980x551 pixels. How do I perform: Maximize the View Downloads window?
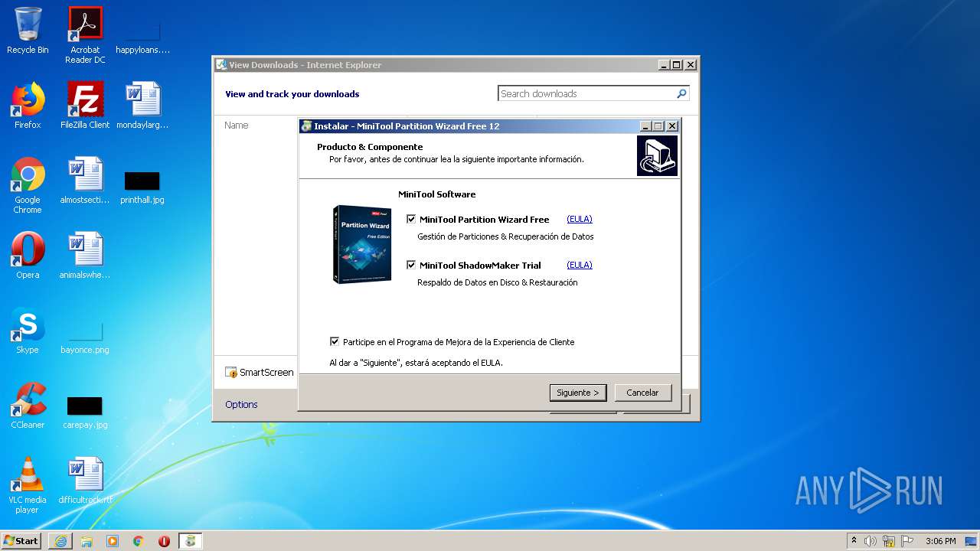pyautogui.click(x=677, y=65)
